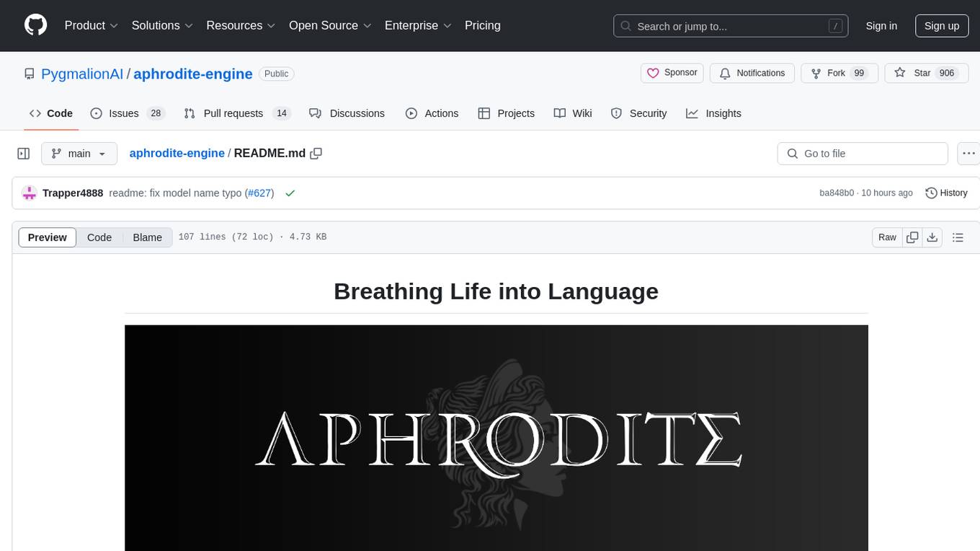Expand the Solutions menu
The image size is (980, 551).
[162, 25]
